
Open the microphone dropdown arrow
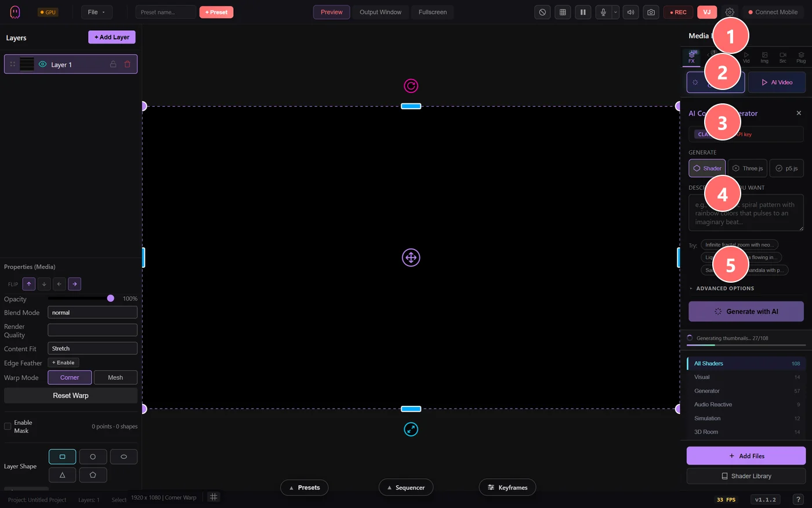click(x=615, y=12)
